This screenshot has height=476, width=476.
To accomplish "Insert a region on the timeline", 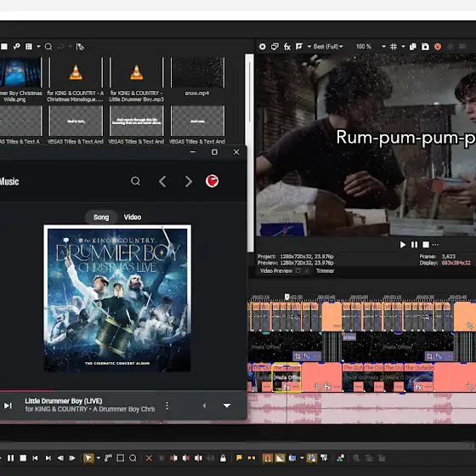I will point(252,458).
